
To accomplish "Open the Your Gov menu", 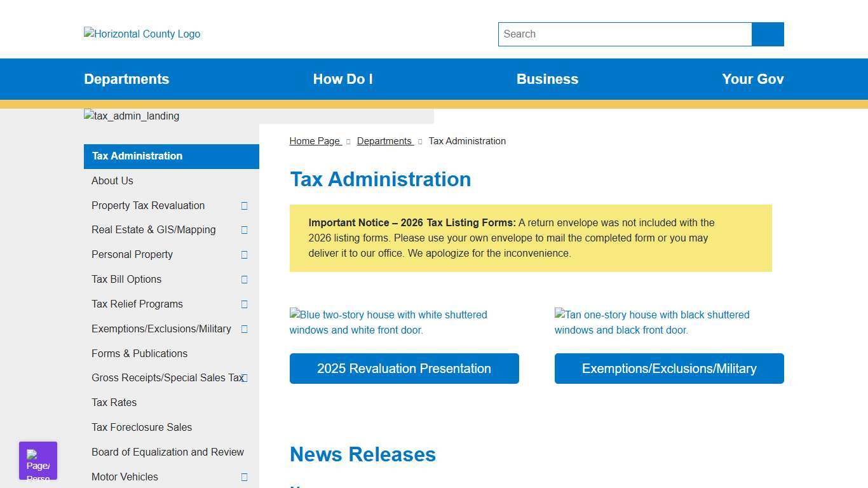I will point(752,79).
